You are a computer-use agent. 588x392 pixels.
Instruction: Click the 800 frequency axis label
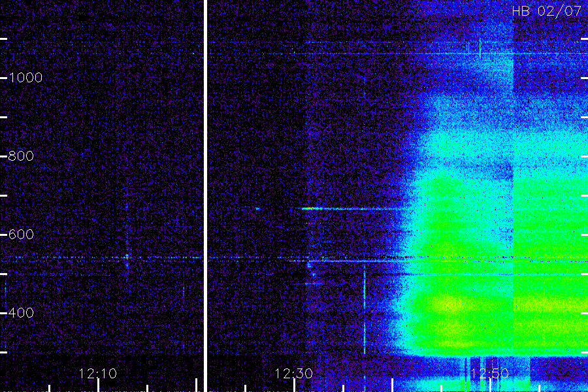pos(21,156)
